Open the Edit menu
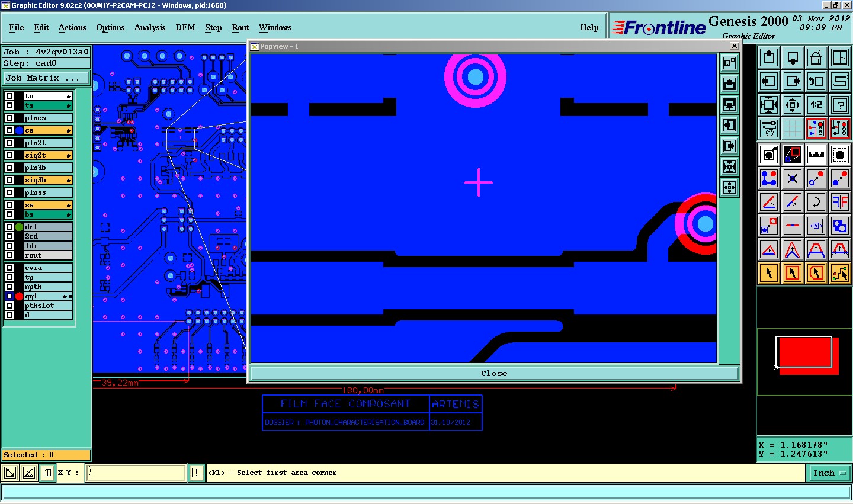Image resolution: width=853 pixels, height=504 pixels. coord(41,27)
